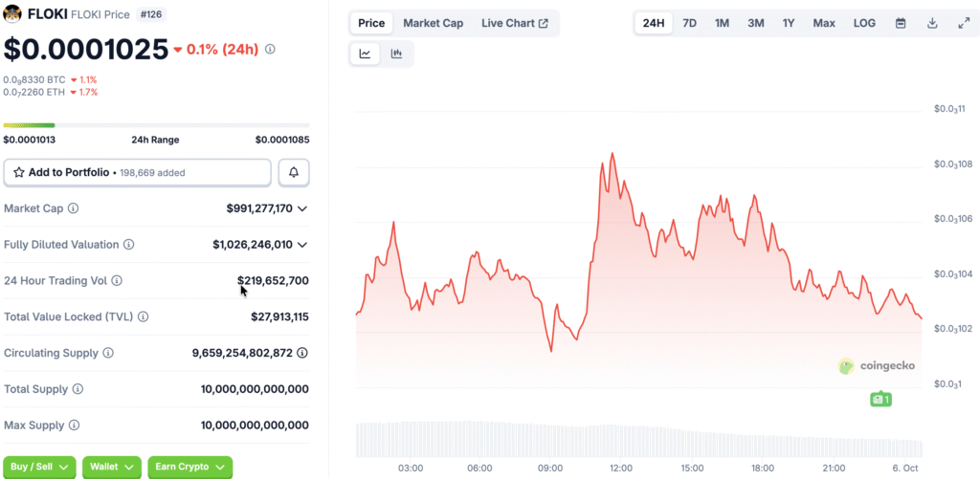The width and height of the screenshot is (980, 479).
Task: Click the price alert bell icon
Action: pos(294,172)
